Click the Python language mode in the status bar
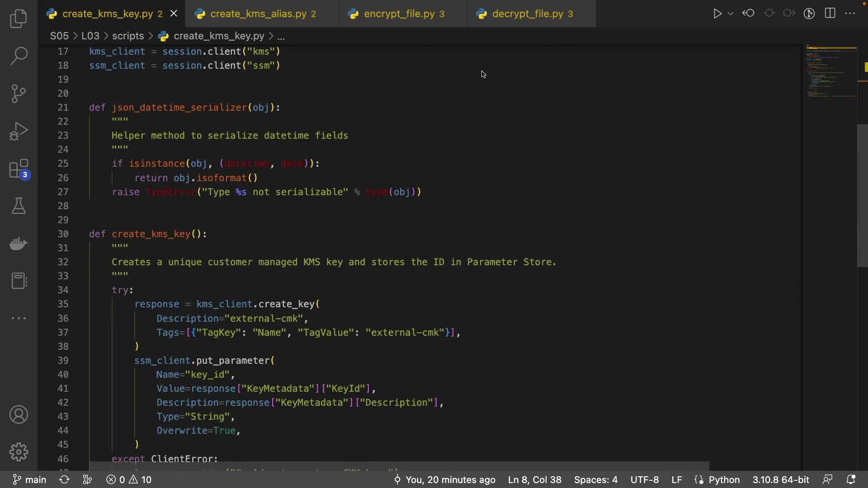868x488 pixels. 724,479
